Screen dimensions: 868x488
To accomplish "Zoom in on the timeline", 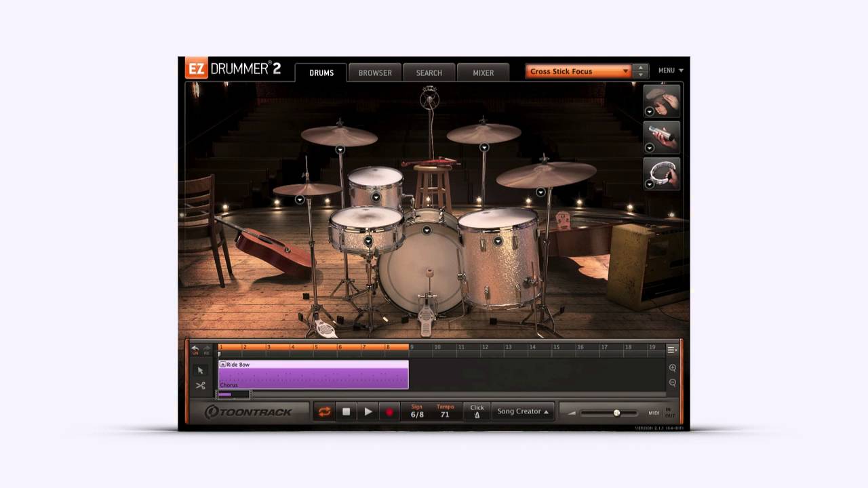I will pyautogui.click(x=673, y=368).
